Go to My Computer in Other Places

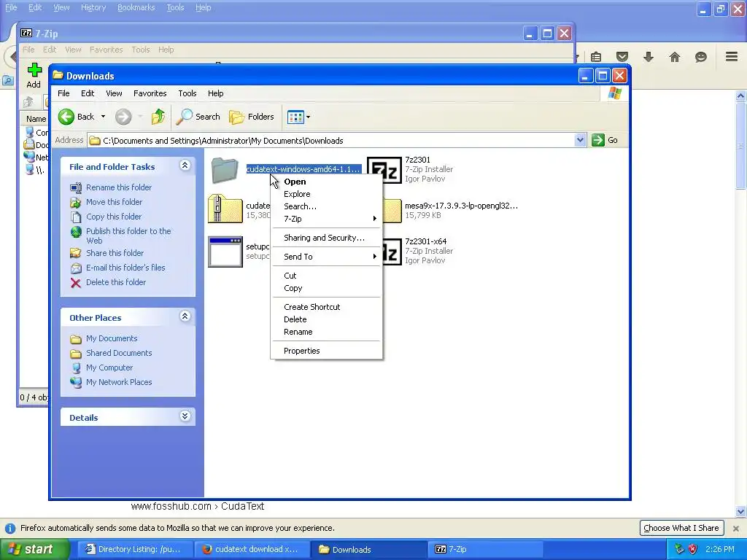(x=109, y=367)
